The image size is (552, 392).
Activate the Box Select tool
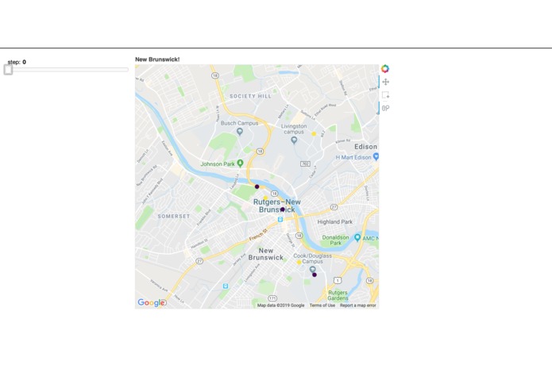coord(385,95)
